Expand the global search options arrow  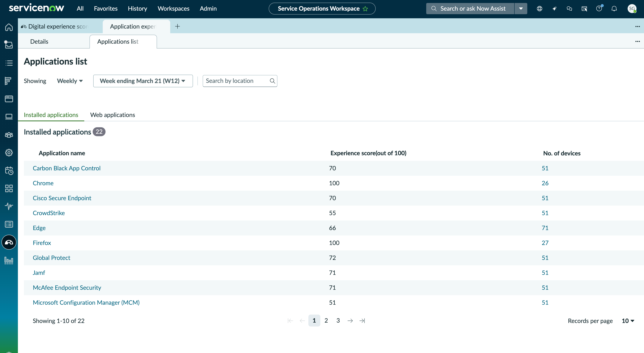521,9
